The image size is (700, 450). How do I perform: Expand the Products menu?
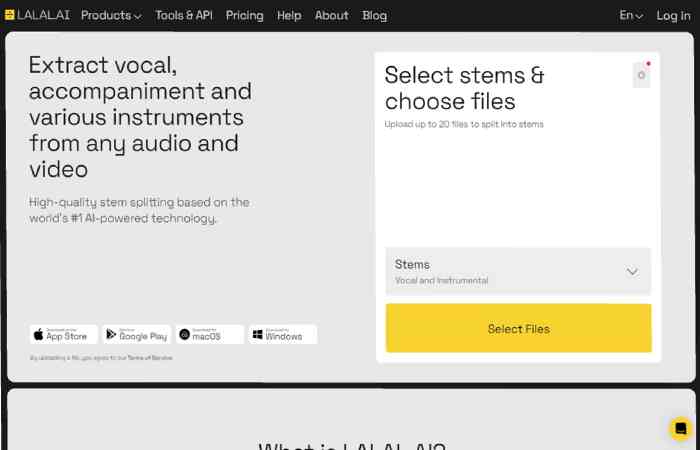111,15
